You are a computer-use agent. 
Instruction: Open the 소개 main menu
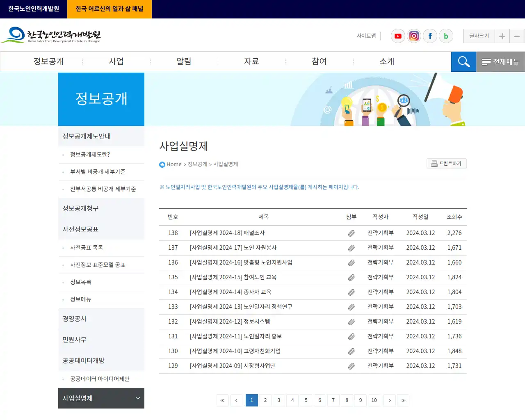point(387,62)
